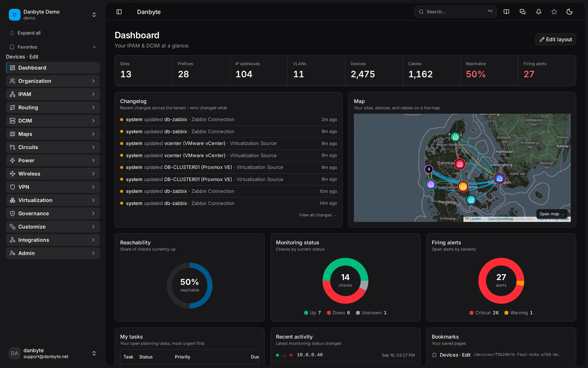Select Dashboard in the sidebar
Screen dimensions: 588x368
click(53, 68)
